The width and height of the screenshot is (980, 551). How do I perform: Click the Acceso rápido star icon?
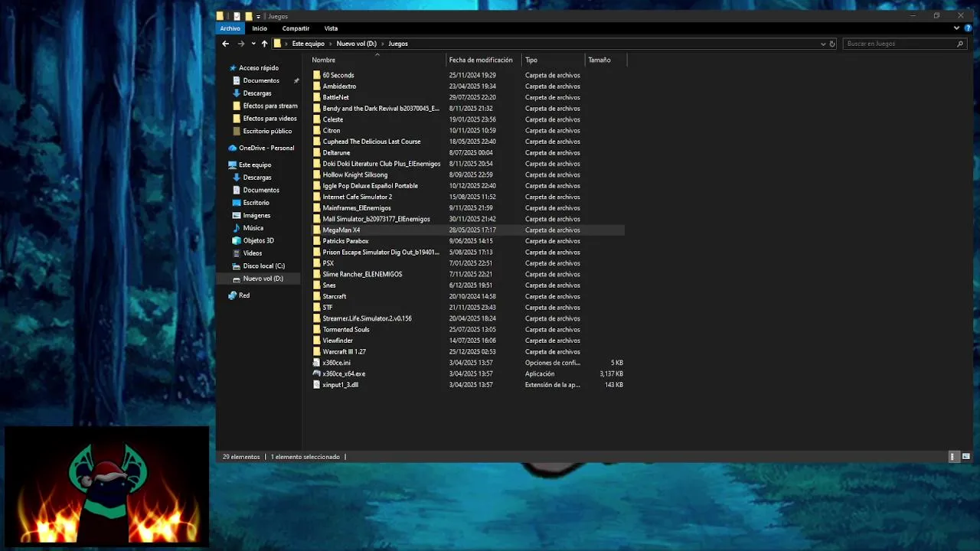(x=232, y=68)
